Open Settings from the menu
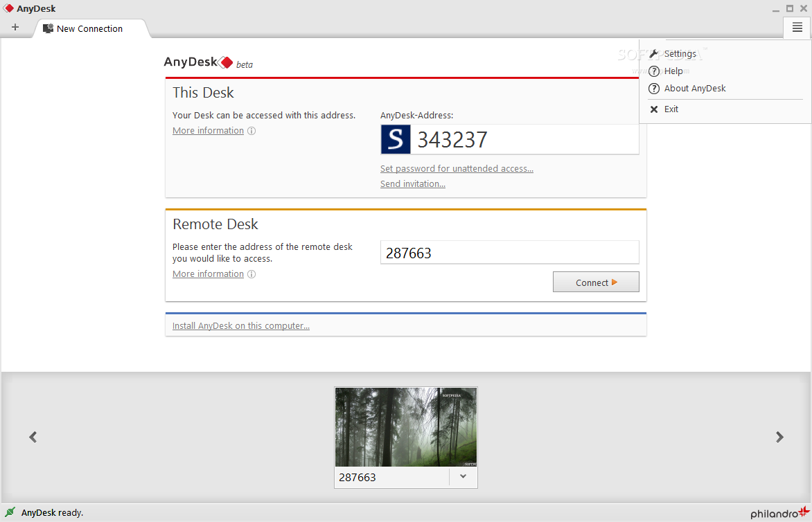Viewport: 812px width, 522px height. pos(680,54)
